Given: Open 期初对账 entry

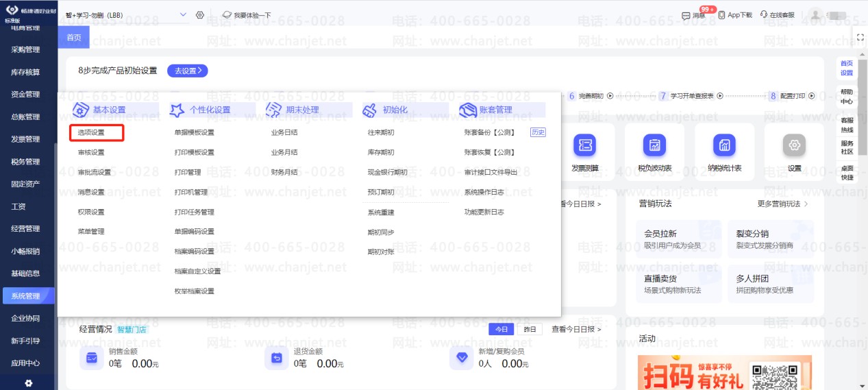Looking at the screenshot, I should pyautogui.click(x=381, y=252).
